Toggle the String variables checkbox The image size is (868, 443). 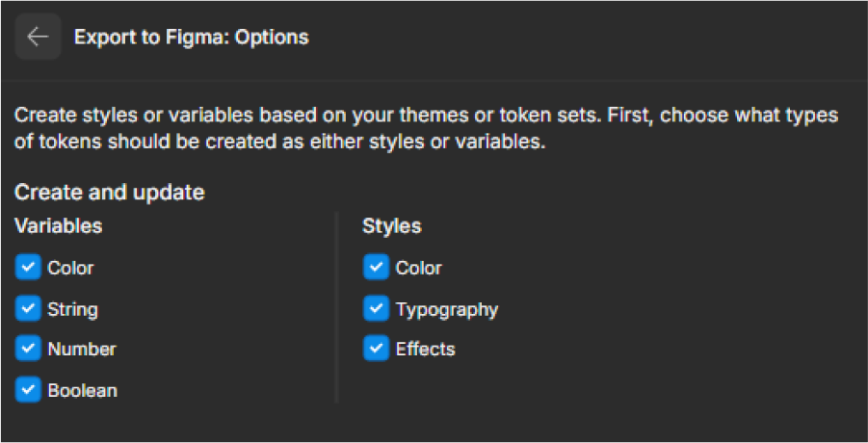[x=28, y=309]
